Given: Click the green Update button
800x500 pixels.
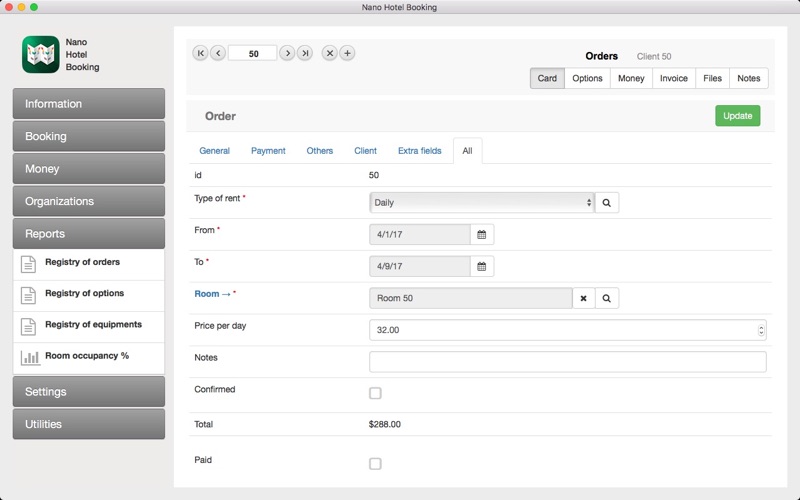Looking at the screenshot, I should 737,116.
